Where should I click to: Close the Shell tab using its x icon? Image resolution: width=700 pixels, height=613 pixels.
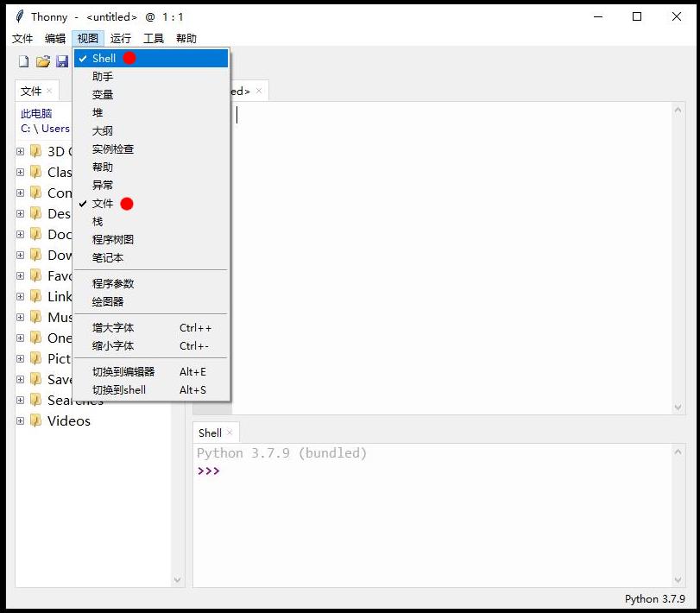pos(230,433)
